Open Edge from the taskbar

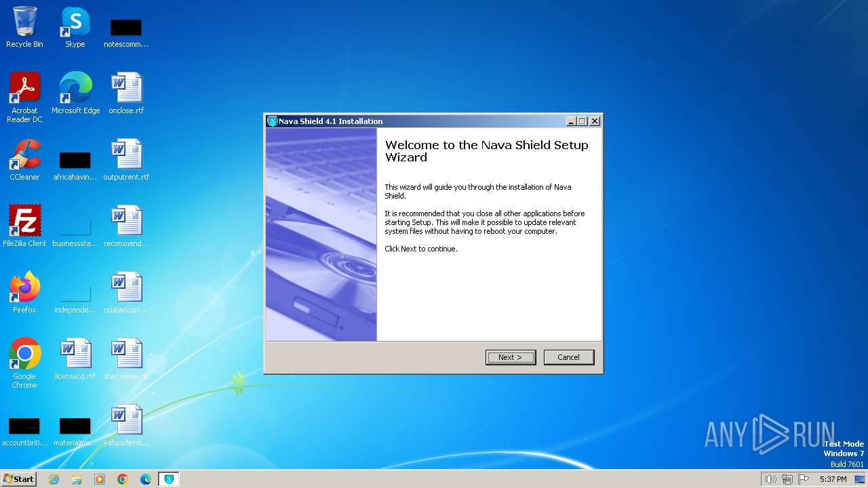[x=146, y=479]
